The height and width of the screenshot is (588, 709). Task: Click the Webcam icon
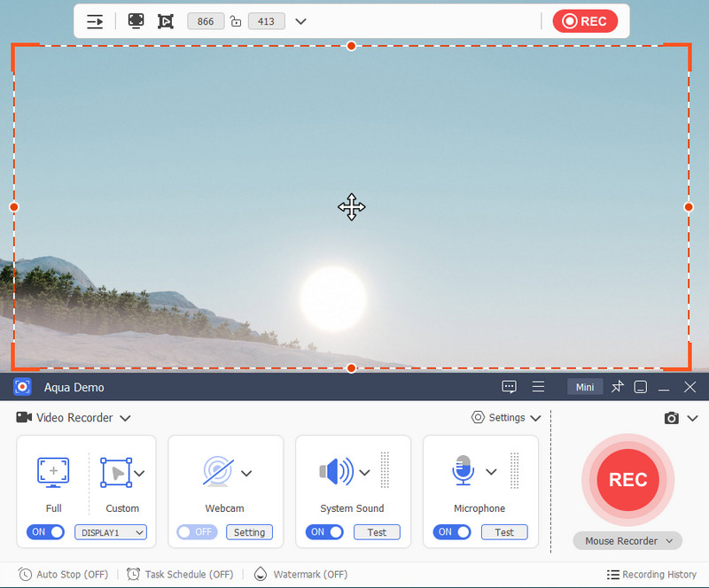click(218, 471)
